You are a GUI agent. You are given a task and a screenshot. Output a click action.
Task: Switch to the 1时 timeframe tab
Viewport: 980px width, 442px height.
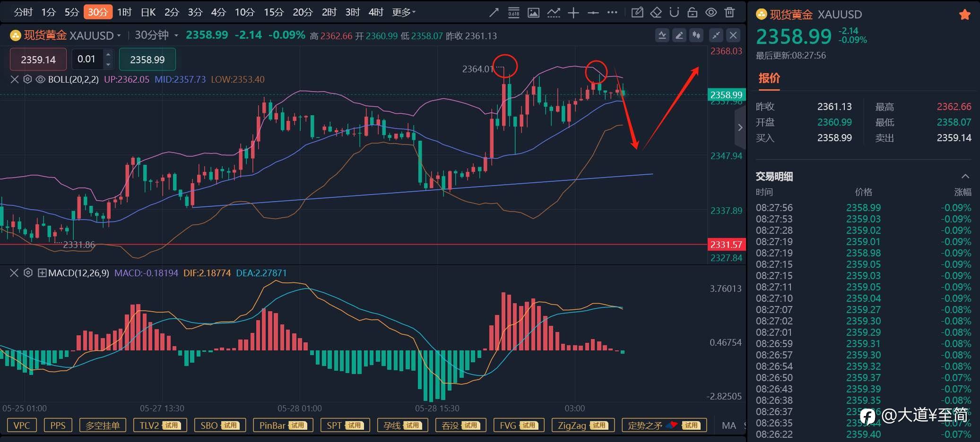click(124, 12)
